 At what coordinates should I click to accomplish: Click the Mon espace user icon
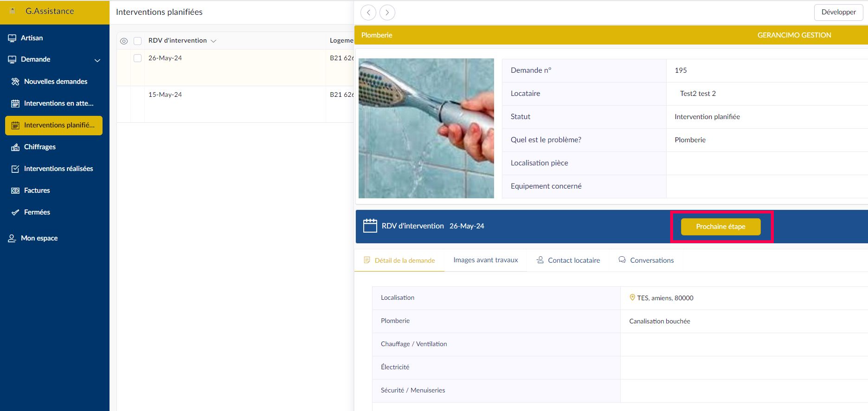coord(12,238)
